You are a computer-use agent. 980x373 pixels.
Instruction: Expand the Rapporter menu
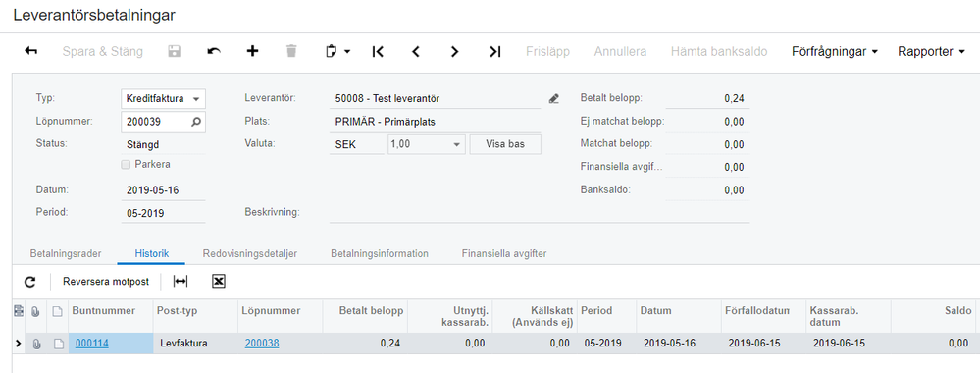[931, 51]
